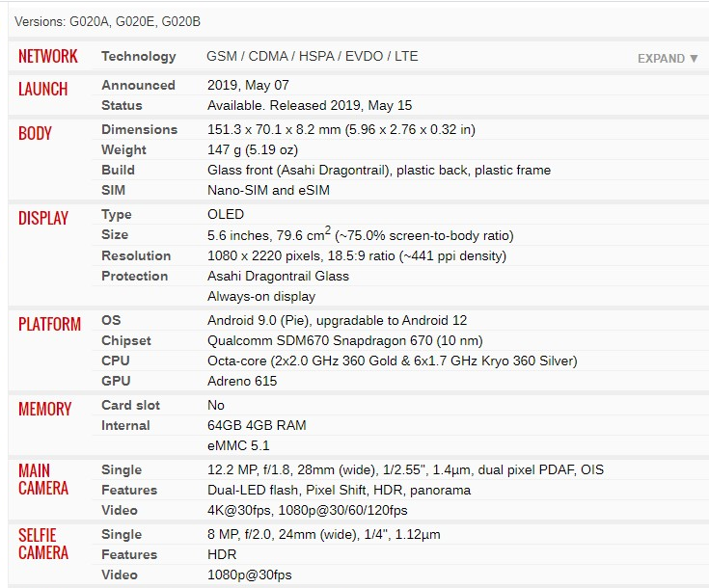Open Features under Selfie Camera
Viewport: 709px width, 588px height.
(129, 554)
